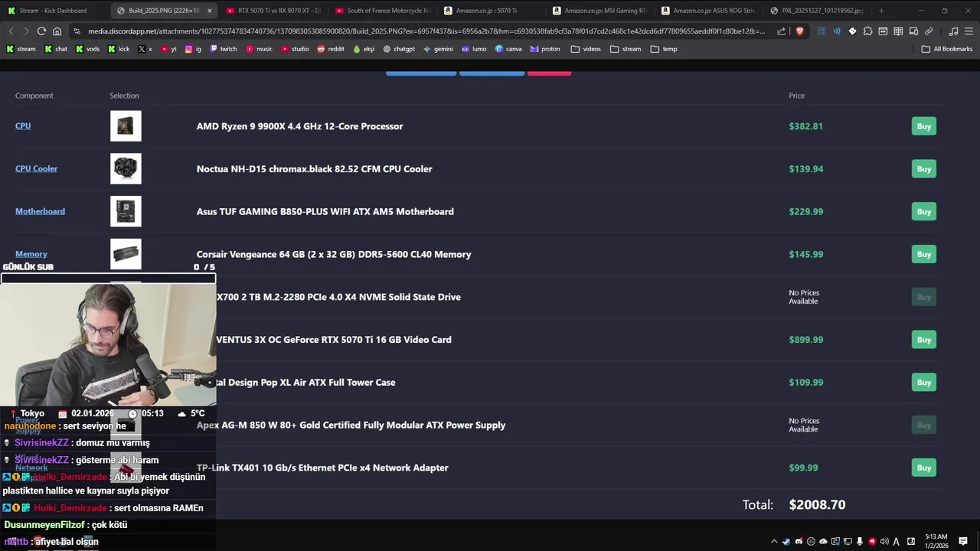Click Buy for the RTX 5070 Ti video card

(924, 340)
